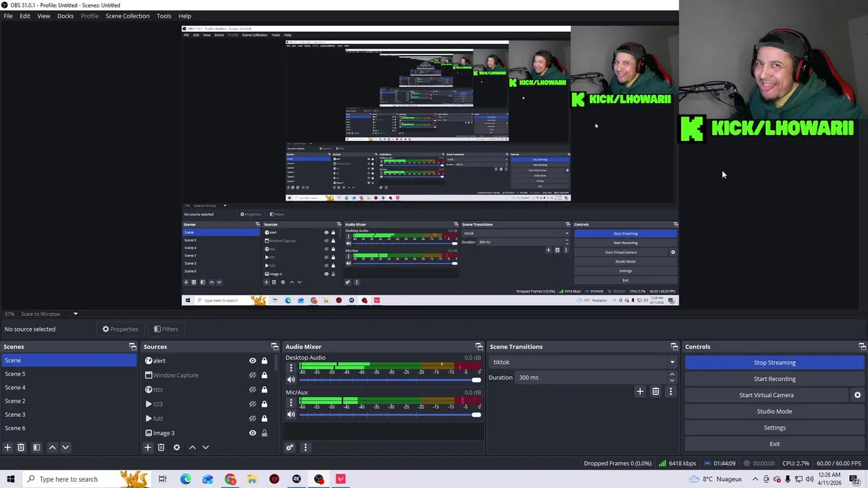Open Windows Start menu
Viewport: 868px width, 488px height.
[x=10, y=479]
